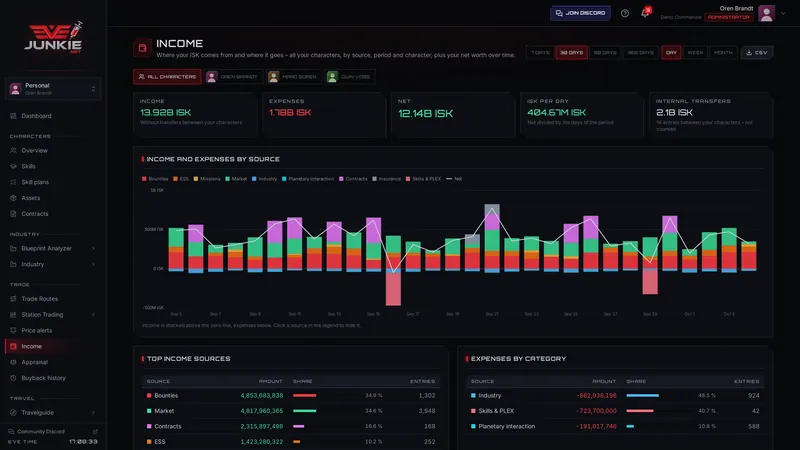Click Miro Soren character filter portrait
This screenshot has height=450, width=800.
coord(273,77)
